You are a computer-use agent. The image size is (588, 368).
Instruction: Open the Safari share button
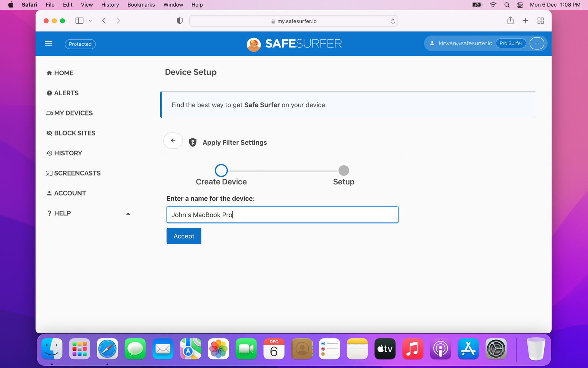(x=510, y=21)
